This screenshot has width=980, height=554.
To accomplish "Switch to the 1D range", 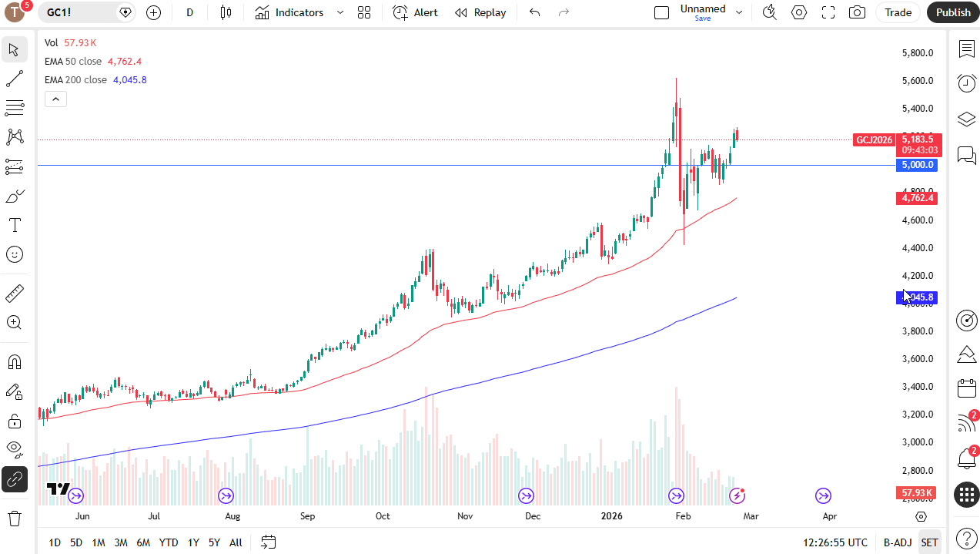I will (x=55, y=542).
